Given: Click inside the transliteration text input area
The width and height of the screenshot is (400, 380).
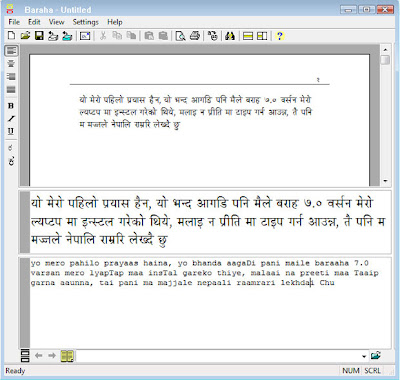Looking at the screenshot, I should pos(210,303).
